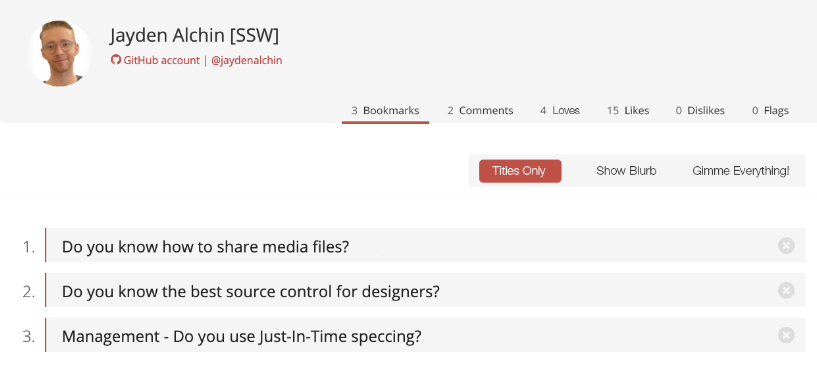Choose the Gimme Everything! view
Viewport: 817px width, 374px height.
point(740,171)
